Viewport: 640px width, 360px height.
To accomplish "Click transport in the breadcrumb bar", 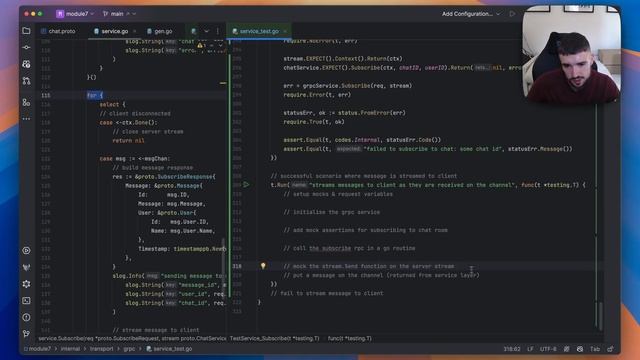I will coord(102,349).
